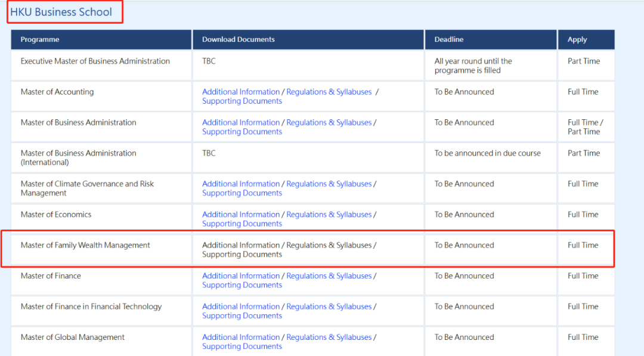Open Supporting Documents for Family Wealth Management
The height and width of the screenshot is (356, 644).
click(242, 255)
